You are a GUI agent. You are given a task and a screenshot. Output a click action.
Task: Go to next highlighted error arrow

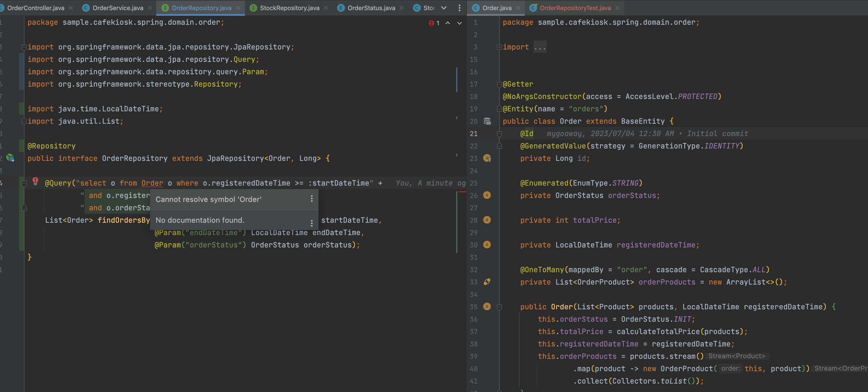pyautogui.click(x=460, y=23)
